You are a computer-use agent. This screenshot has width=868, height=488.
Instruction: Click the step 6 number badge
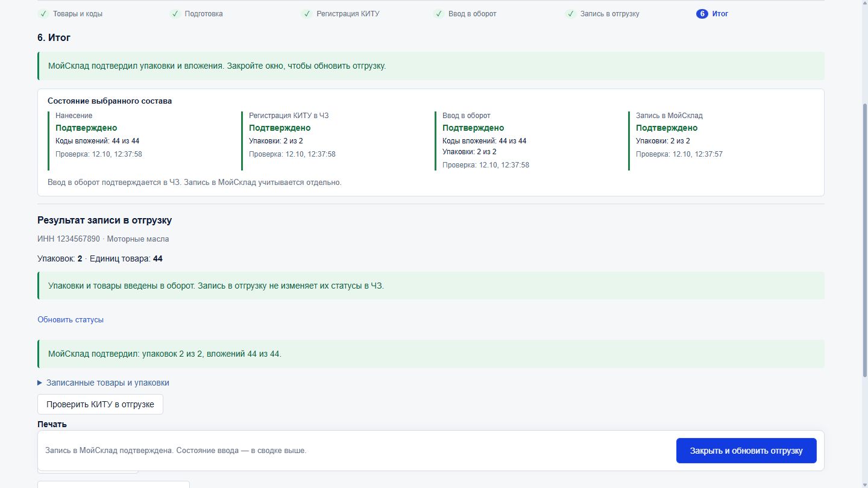702,14
